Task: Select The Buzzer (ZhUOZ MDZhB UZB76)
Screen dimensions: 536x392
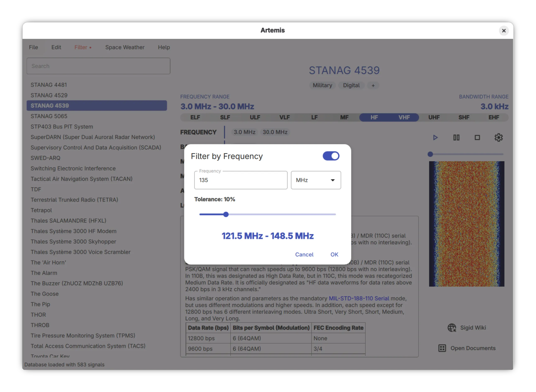Action: pyautogui.click(x=97, y=283)
